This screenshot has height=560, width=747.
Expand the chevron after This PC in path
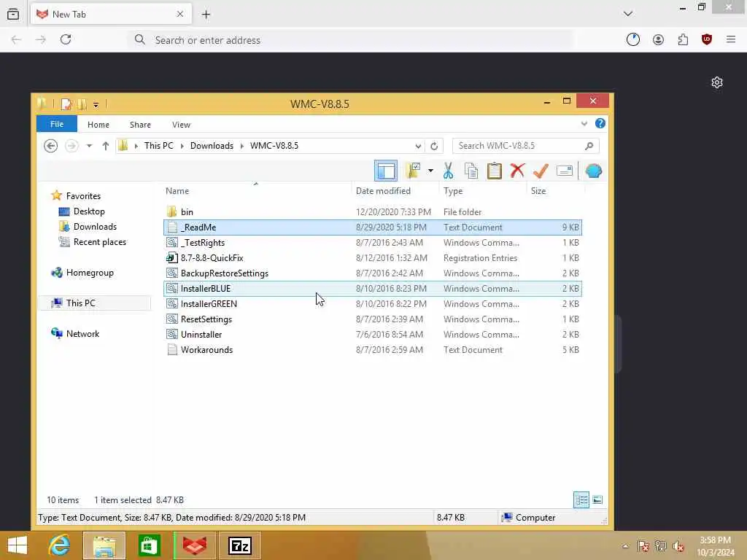click(182, 146)
